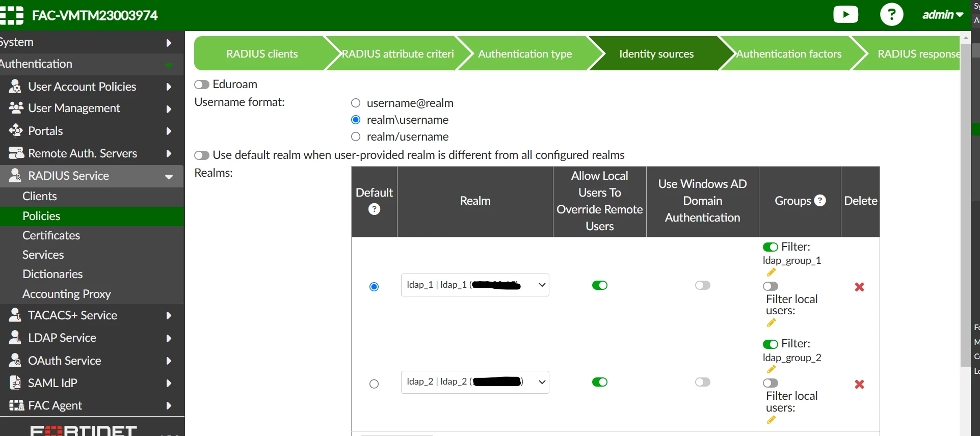Expand Portals submenu arrow
This screenshot has height=436, width=980.
(x=169, y=131)
